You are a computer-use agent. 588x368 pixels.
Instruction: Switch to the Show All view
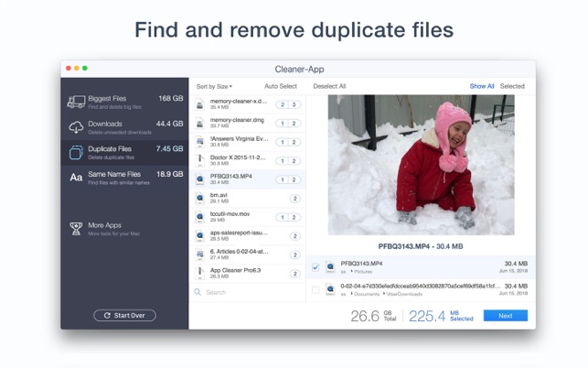(x=482, y=86)
